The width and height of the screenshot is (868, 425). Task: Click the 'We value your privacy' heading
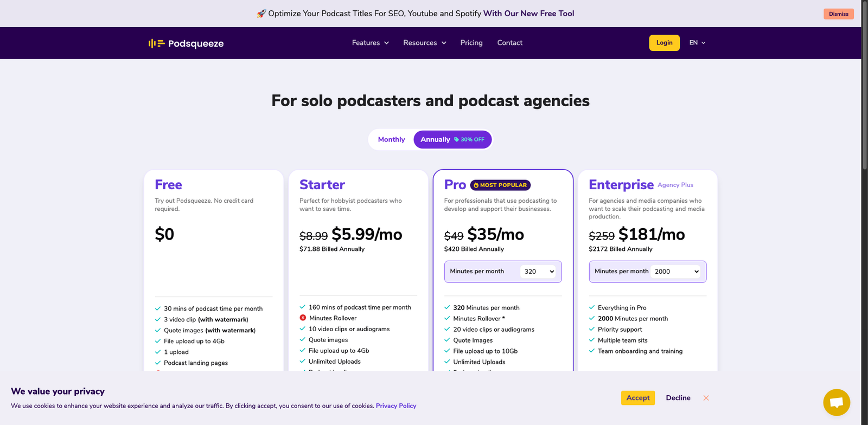pyautogui.click(x=58, y=391)
